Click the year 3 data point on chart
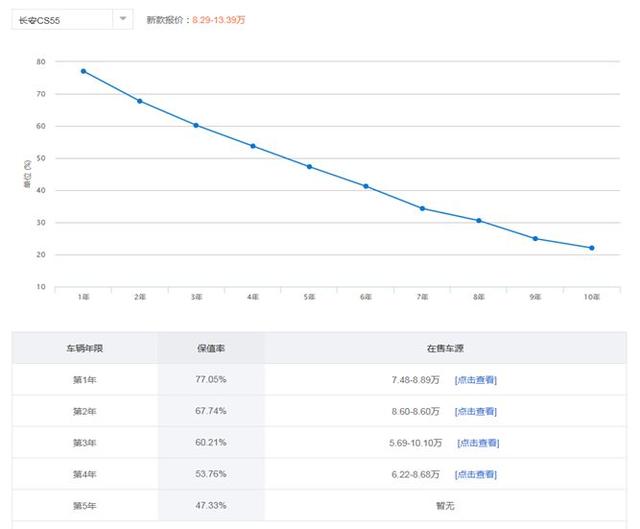 tap(196, 125)
